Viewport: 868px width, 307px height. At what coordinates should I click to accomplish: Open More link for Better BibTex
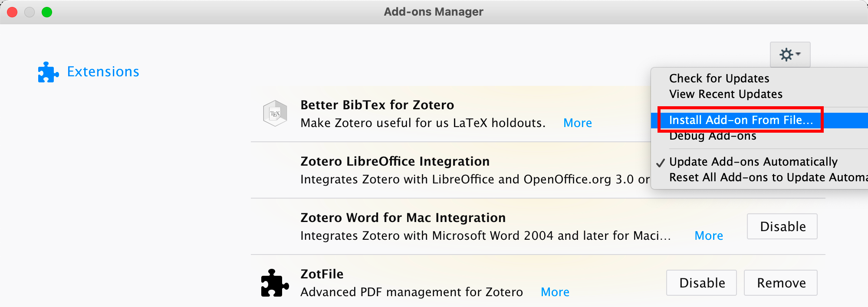pyautogui.click(x=577, y=123)
